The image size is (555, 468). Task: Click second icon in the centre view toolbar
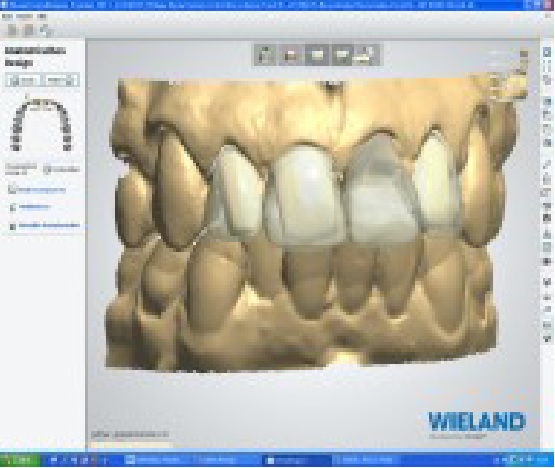coord(292,55)
